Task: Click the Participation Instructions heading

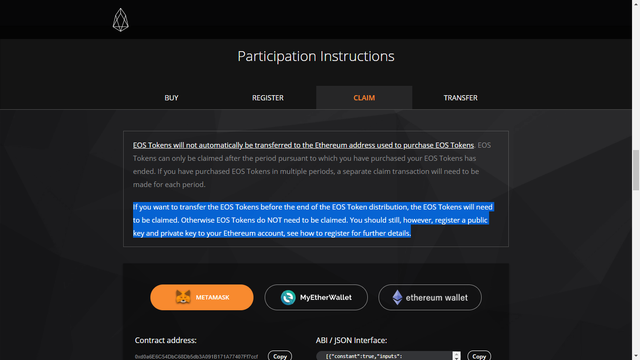Action: 316,56
